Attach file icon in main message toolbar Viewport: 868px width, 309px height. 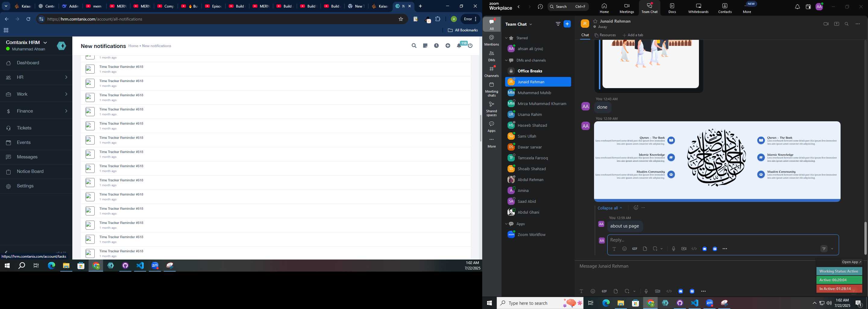616,291
